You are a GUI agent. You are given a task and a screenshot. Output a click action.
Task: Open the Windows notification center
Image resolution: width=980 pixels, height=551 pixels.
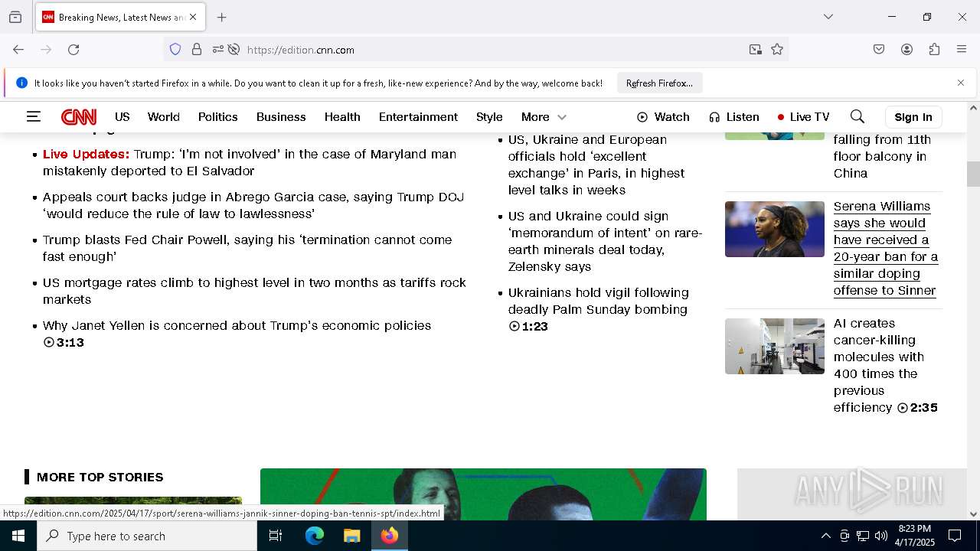click(x=955, y=536)
